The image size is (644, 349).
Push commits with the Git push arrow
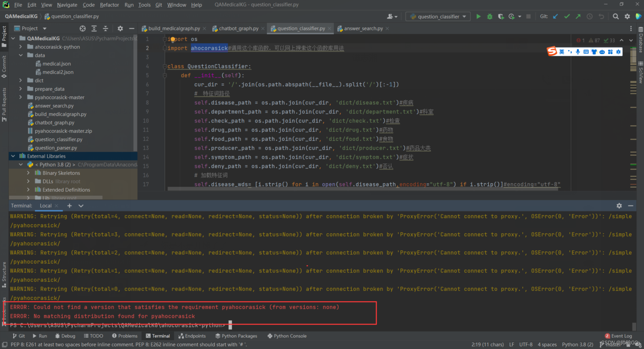[578, 16]
